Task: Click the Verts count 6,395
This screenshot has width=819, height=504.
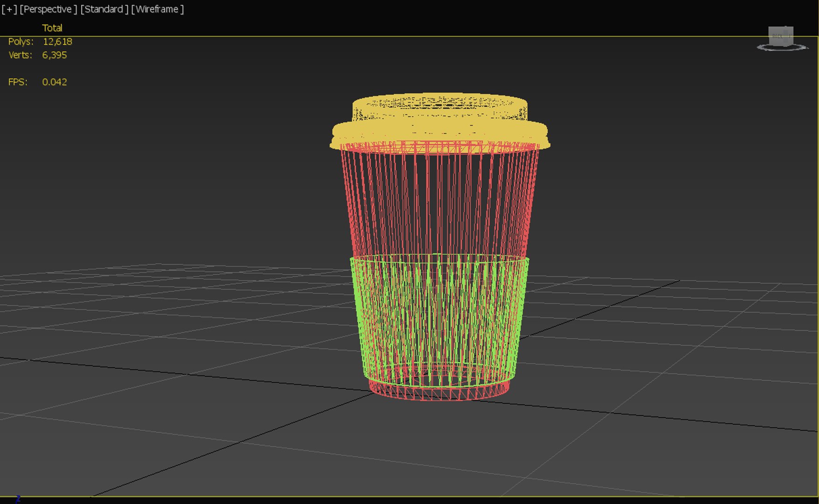Action: pyautogui.click(x=55, y=55)
